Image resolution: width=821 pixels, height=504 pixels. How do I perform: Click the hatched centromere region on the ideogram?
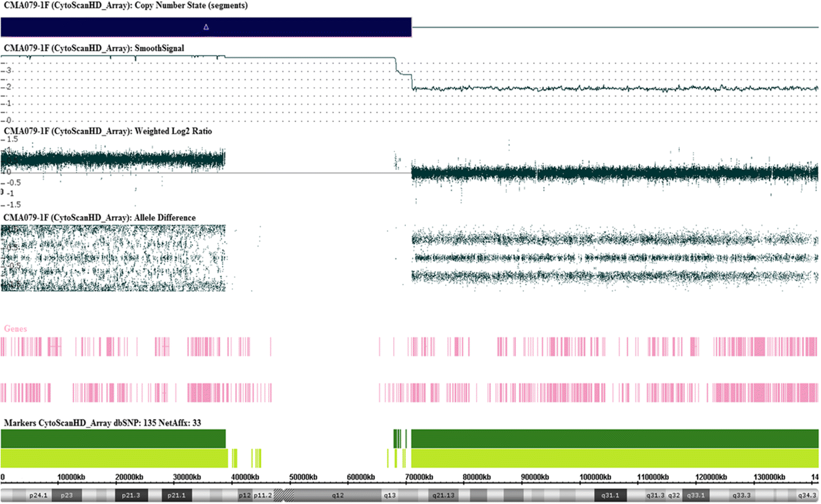tap(284, 495)
